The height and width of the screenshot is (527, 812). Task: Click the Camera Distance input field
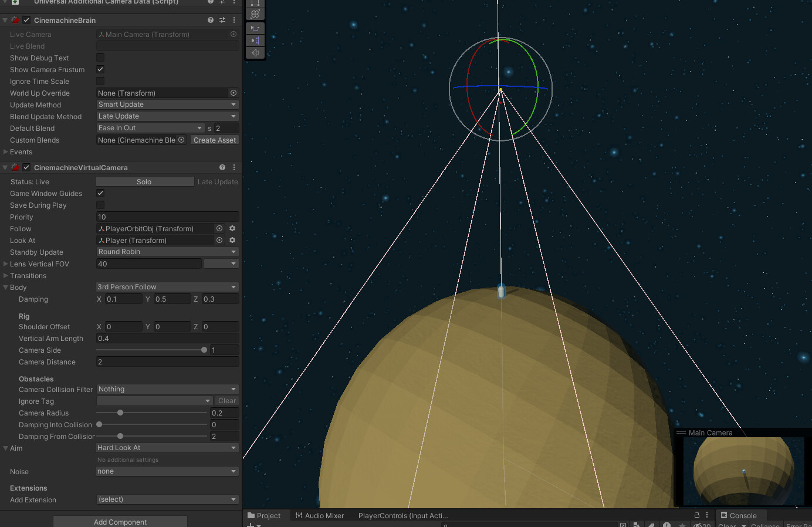167,362
